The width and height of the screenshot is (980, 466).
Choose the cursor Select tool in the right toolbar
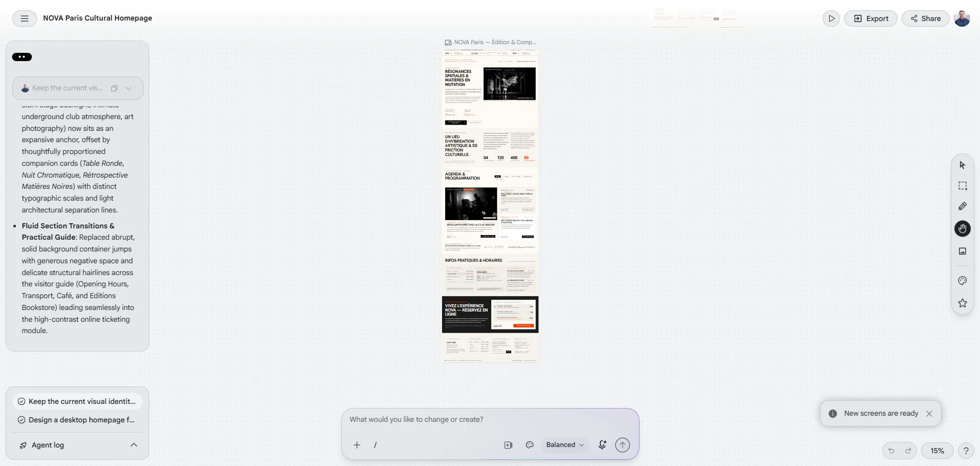(x=963, y=165)
